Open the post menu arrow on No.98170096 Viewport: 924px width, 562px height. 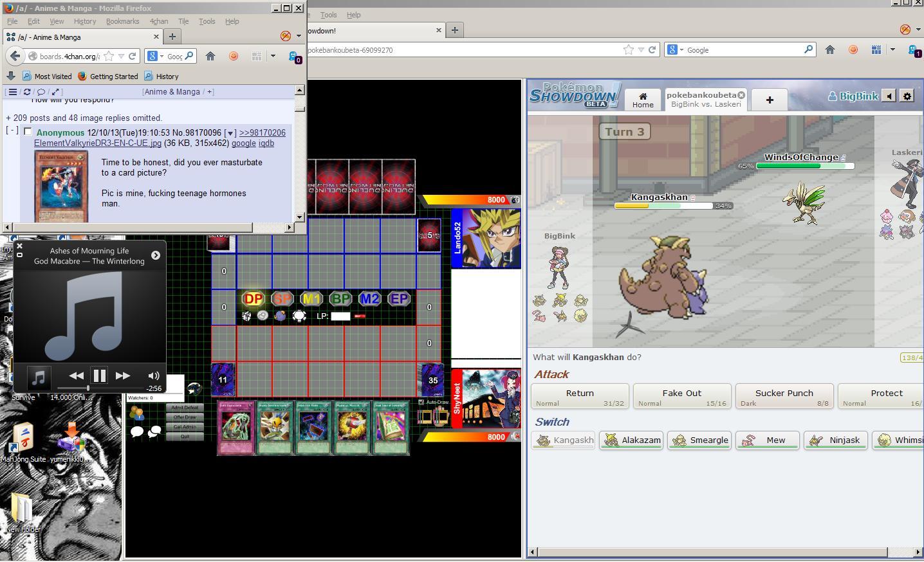click(230, 133)
